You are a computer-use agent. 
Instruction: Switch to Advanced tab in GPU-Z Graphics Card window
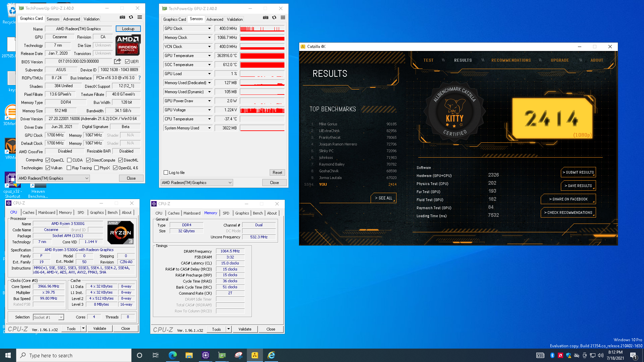point(71,19)
